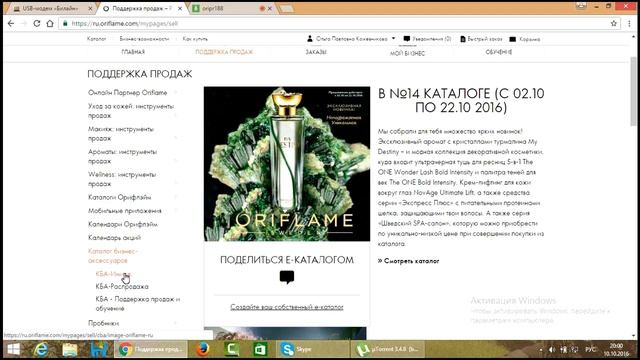Click the share e-catalog chat bubble icon
The image size is (640, 360).
point(287,278)
